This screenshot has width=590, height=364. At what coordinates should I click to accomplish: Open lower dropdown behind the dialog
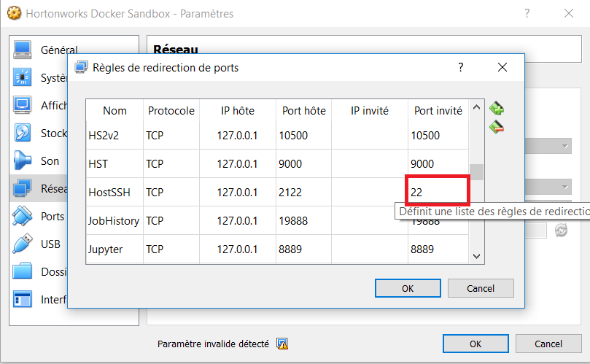point(548,187)
